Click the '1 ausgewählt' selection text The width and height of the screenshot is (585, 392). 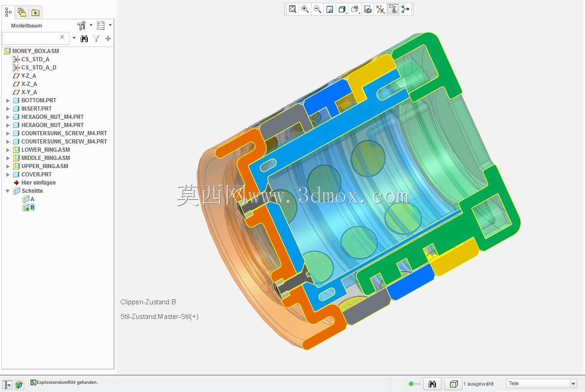[x=478, y=384]
